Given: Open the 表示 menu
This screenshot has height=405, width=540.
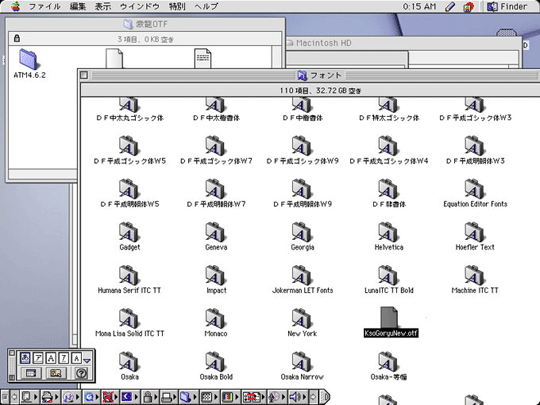Looking at the screenshot, I should tap(103, 6).
